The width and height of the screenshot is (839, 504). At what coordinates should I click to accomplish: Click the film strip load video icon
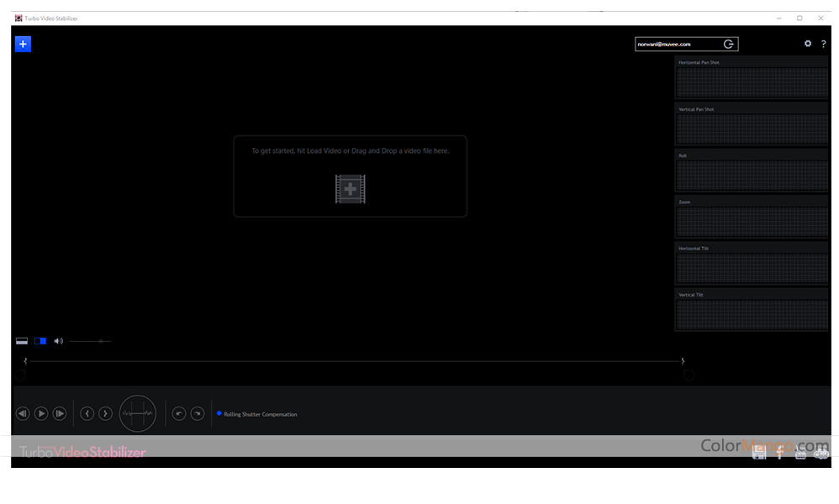[x=350, y=189]
